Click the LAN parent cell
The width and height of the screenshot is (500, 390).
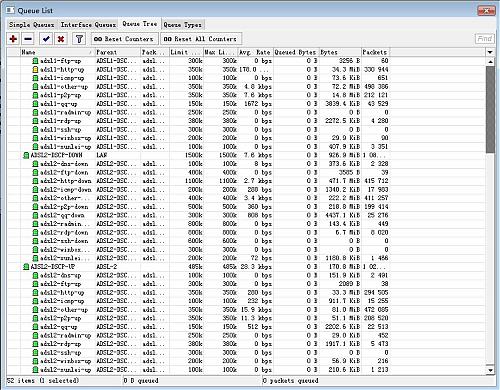[102, 155]
